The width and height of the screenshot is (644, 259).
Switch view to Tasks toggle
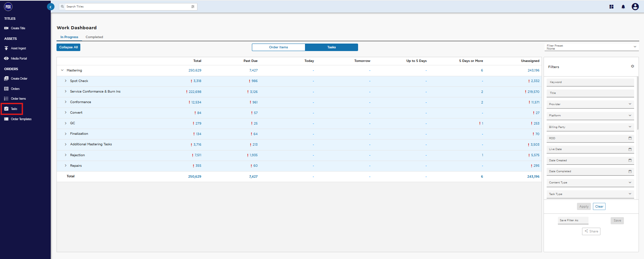[332, 47]
